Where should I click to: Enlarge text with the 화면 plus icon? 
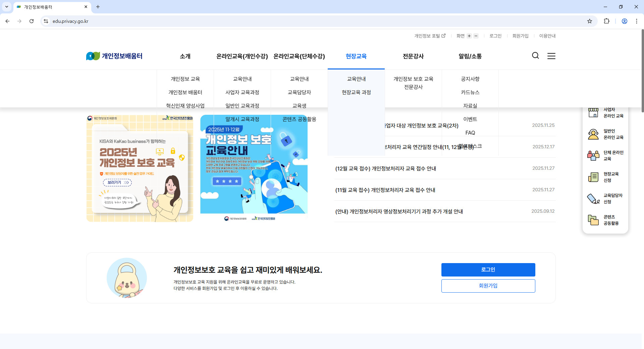pyautogui.click(x=470, y=36)
